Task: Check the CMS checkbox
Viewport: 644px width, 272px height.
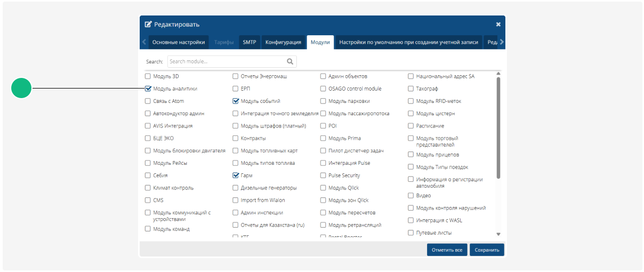Action: [x=148, y=200]
